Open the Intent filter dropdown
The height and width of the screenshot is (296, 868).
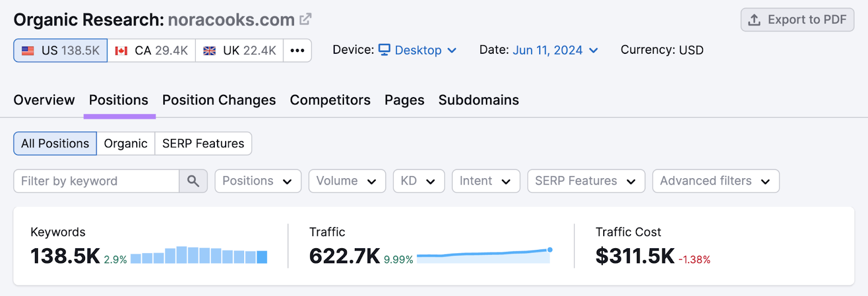(x=486, y=181)
